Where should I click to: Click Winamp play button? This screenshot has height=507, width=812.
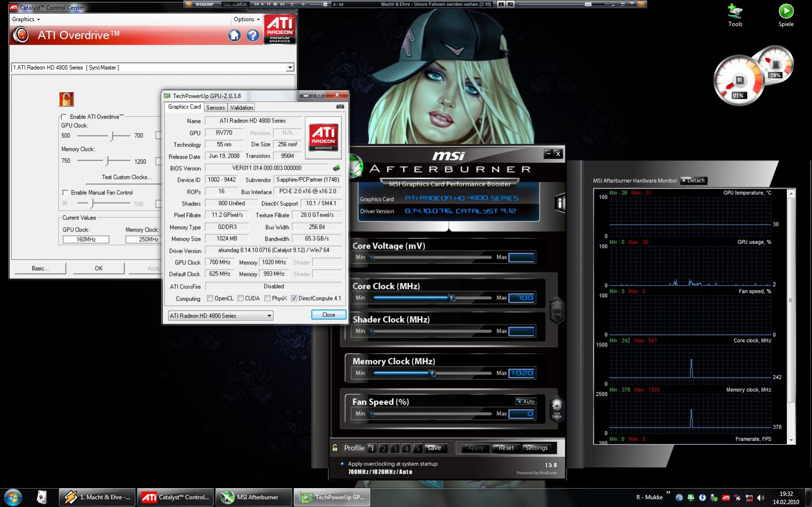263,4
